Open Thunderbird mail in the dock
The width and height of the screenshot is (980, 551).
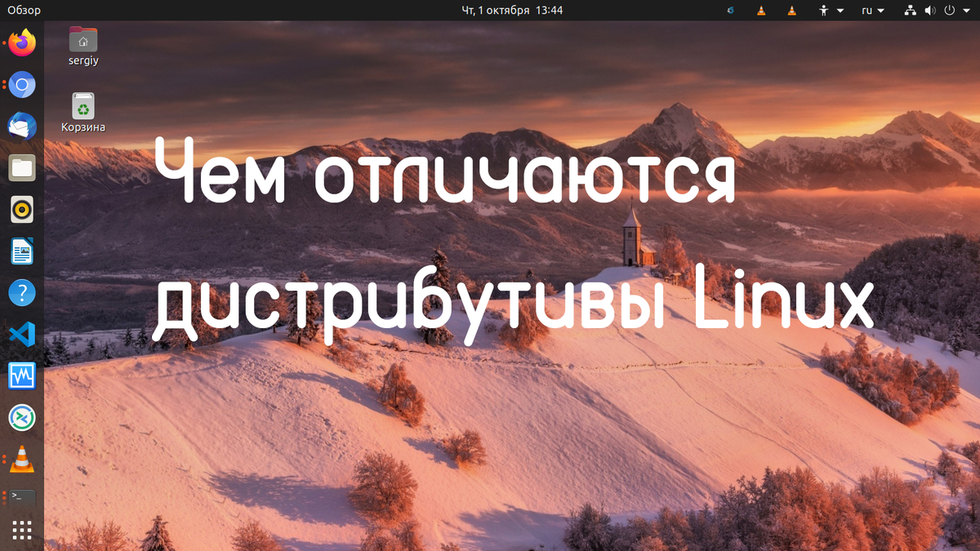22,127
